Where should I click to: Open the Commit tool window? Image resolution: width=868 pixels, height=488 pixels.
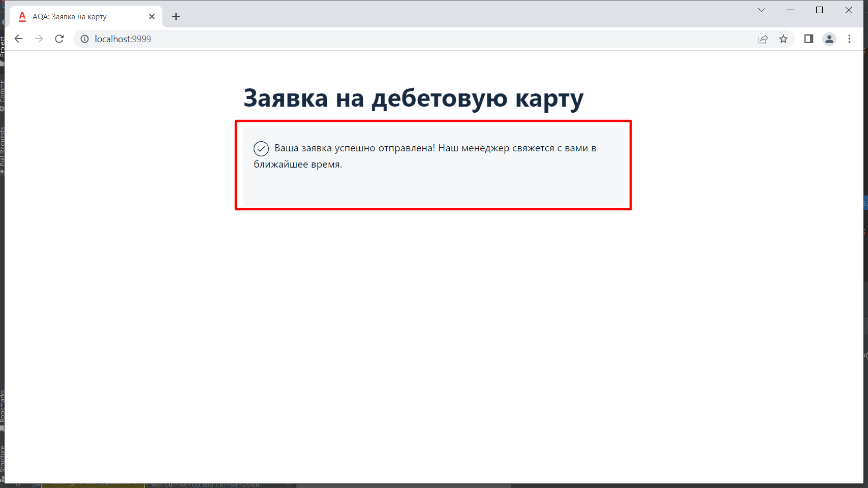pos(3,91)
